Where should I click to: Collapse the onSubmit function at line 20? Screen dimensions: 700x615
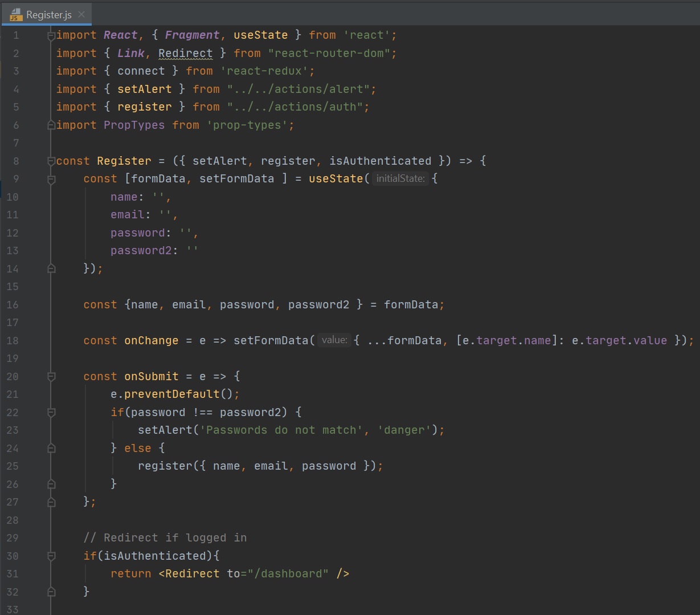(51, 377)
